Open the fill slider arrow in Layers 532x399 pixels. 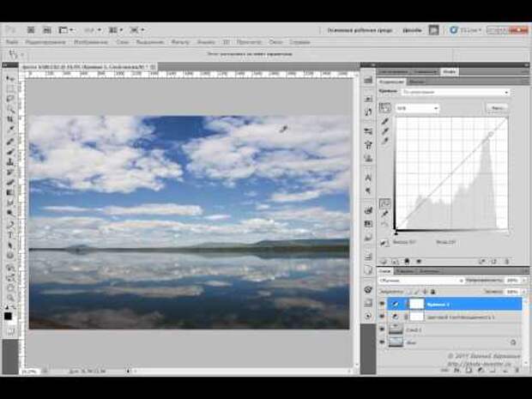tap(524, 292)
